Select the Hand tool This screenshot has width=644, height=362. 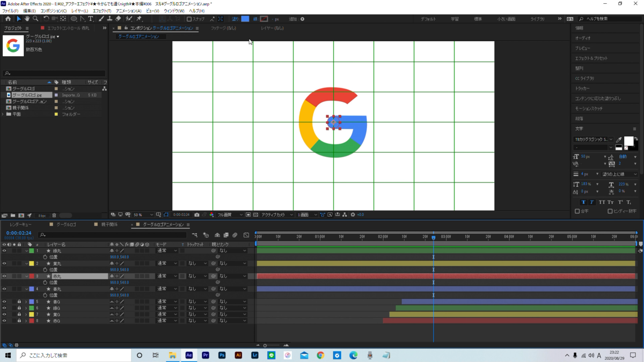tap(27, 19)
